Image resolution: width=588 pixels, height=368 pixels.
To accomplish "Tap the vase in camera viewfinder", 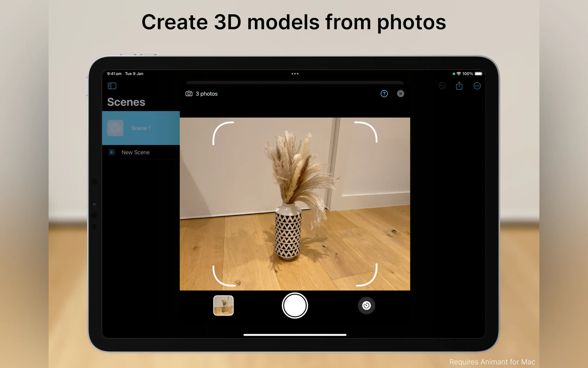I will click(288, 231).
